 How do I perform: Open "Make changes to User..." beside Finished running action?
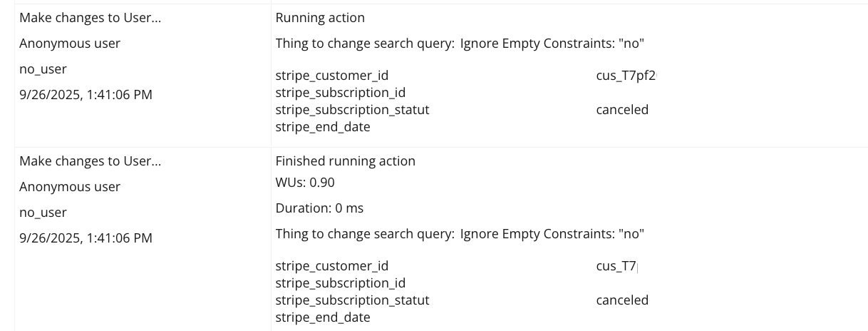coord(90,161)
